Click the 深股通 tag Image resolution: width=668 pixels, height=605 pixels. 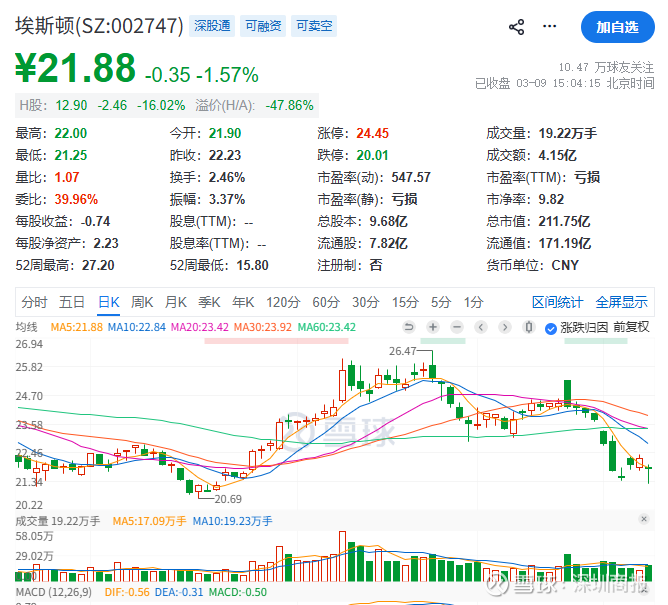[x=212, y=26]
